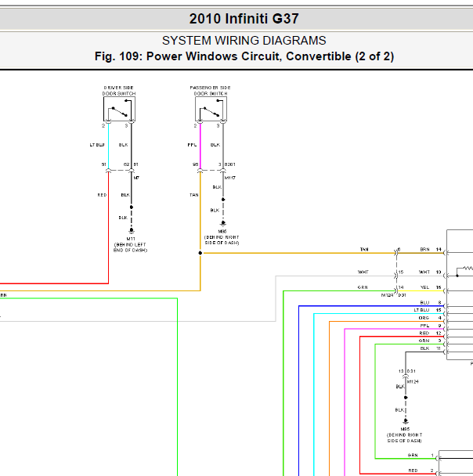473x476 pixels.
Task: Click the "PPL 9" terminal label
Action: click(x=431, y=326)
